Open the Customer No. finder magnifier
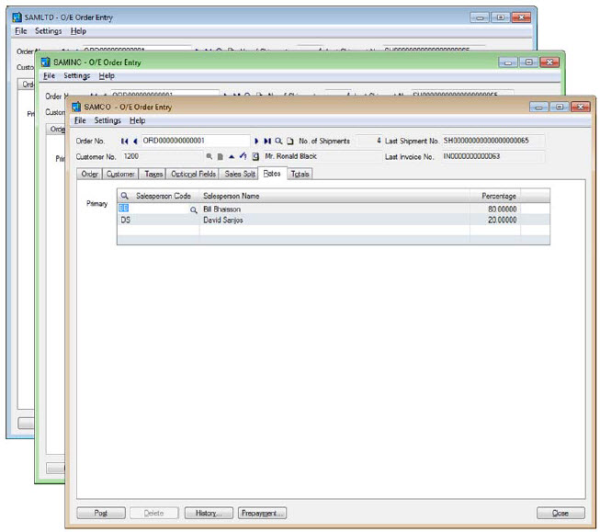 [x=210, y=157]
